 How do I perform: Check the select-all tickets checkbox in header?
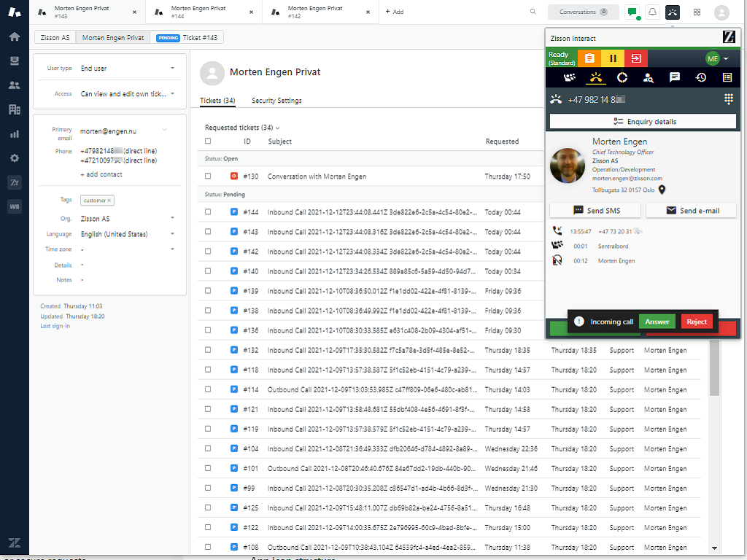208,141
